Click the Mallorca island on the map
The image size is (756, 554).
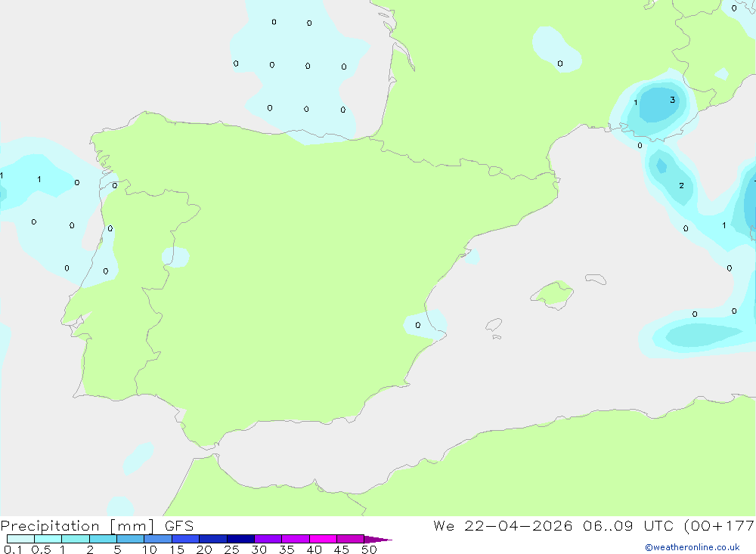click(x=553, y=293)
